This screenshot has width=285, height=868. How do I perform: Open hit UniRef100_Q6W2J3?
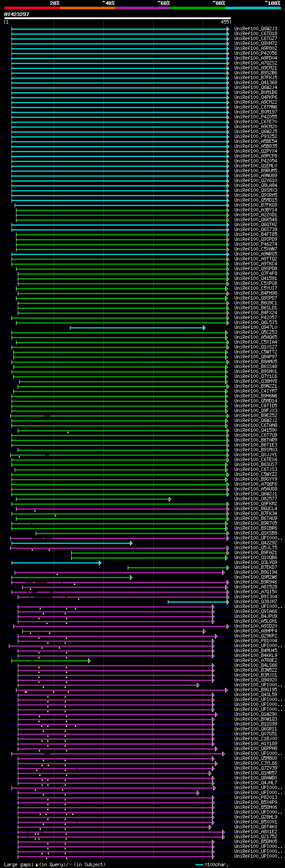pos(256,29)
